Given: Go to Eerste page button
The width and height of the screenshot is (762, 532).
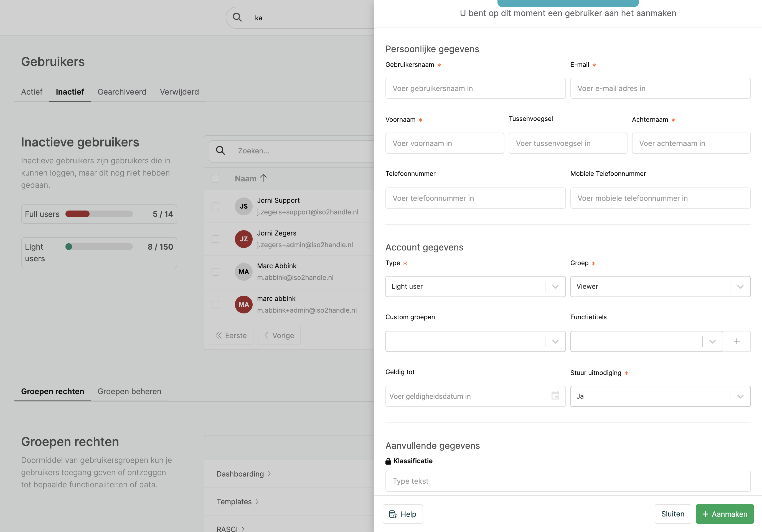Looking at the screenshot, I should click(231, 335).
